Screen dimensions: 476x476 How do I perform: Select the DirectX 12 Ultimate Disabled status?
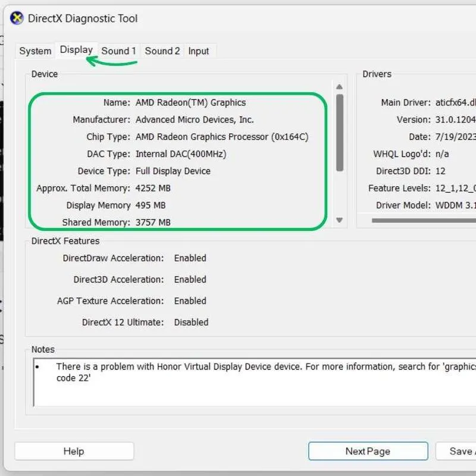tap(192, 322)
